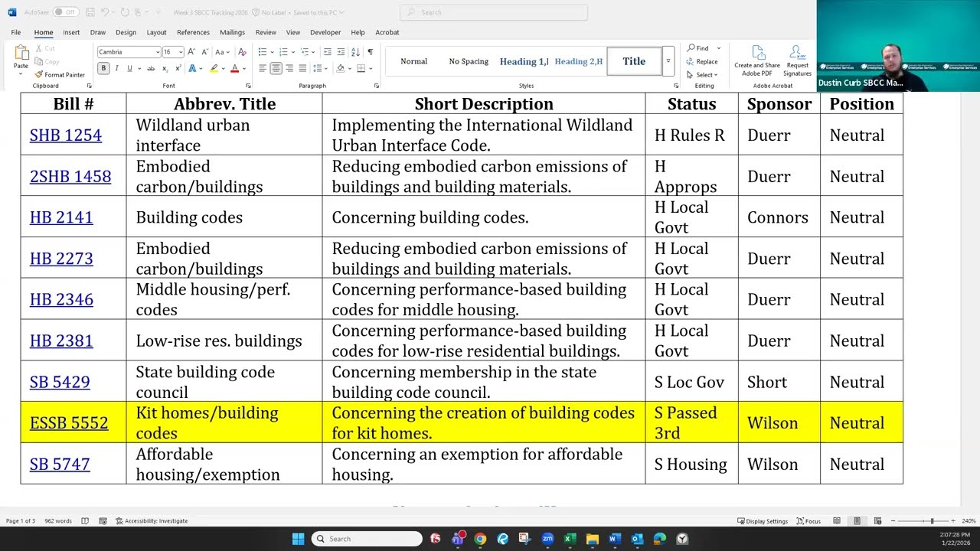Click the Text Effects glowing A icon

tap(192, 69)
